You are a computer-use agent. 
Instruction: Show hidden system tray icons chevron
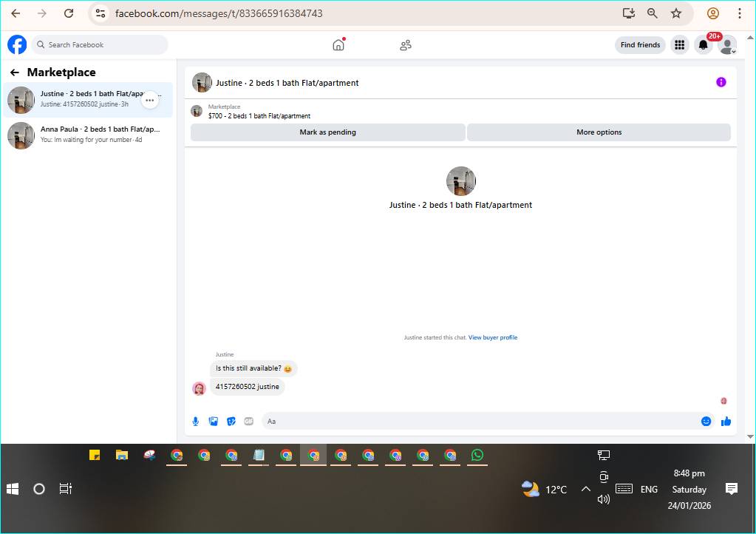pos(585,489)
